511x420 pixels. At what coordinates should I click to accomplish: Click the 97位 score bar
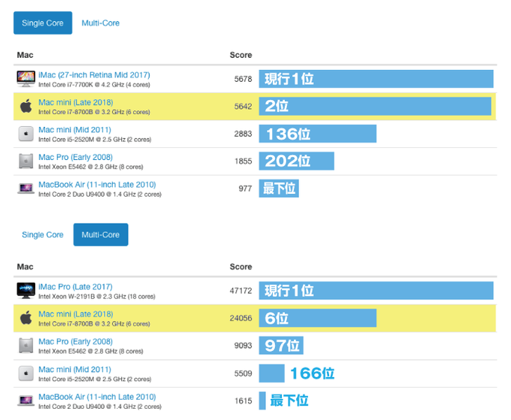click(x=281, y=346)
